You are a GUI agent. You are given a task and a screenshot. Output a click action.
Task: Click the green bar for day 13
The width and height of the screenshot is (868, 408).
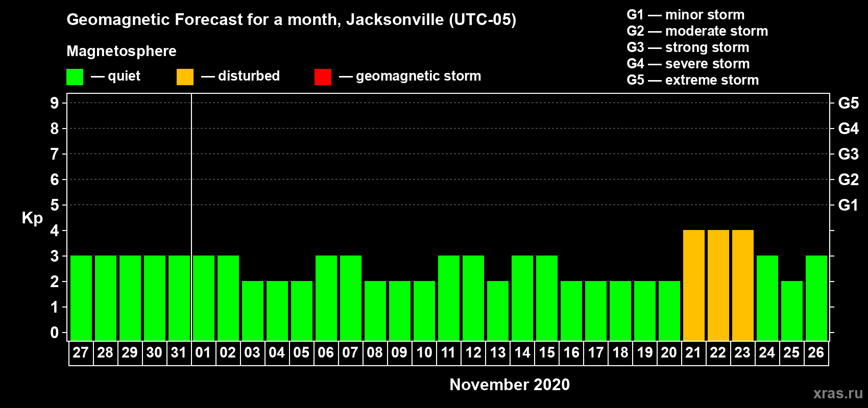point(498,311)
